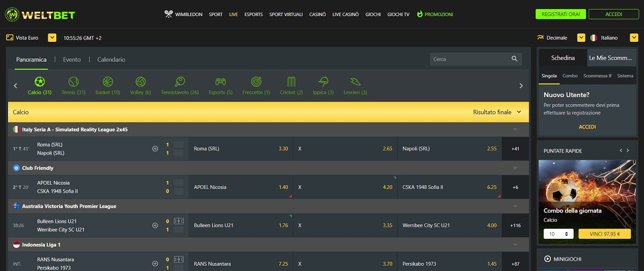The width and height of the screenshot is (644, 271).
Task: Click Accedi button in header
Action: point(613,14)
